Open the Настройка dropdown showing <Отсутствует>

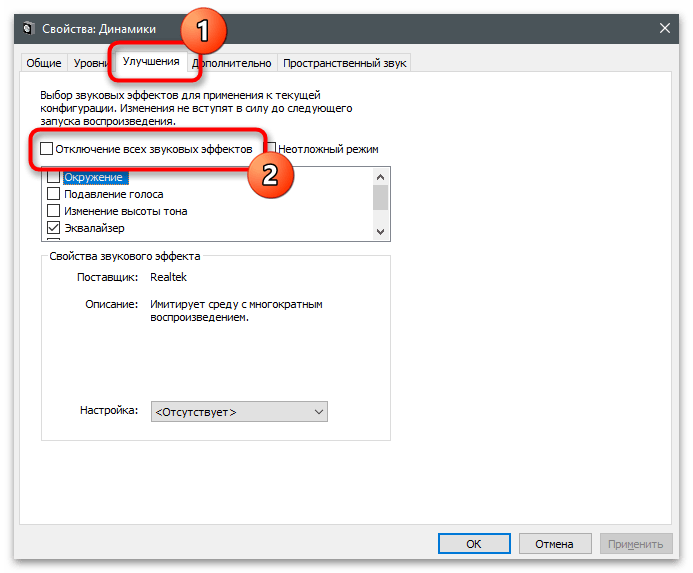pos(239,412)
